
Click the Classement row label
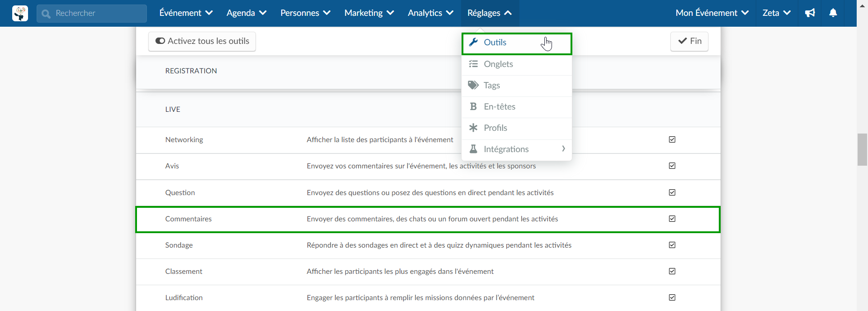pos(184,271)
